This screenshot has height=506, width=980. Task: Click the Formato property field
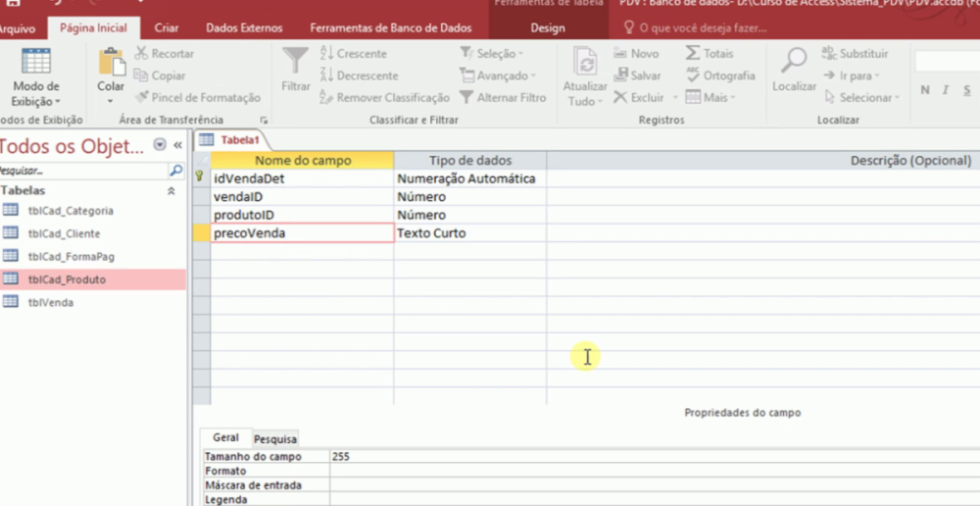655,471
